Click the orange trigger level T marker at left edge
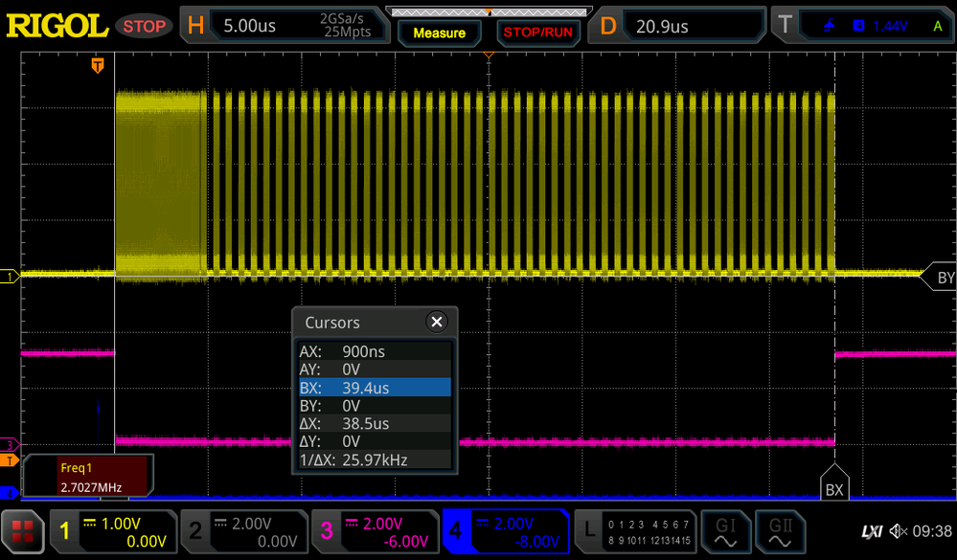 10,460
